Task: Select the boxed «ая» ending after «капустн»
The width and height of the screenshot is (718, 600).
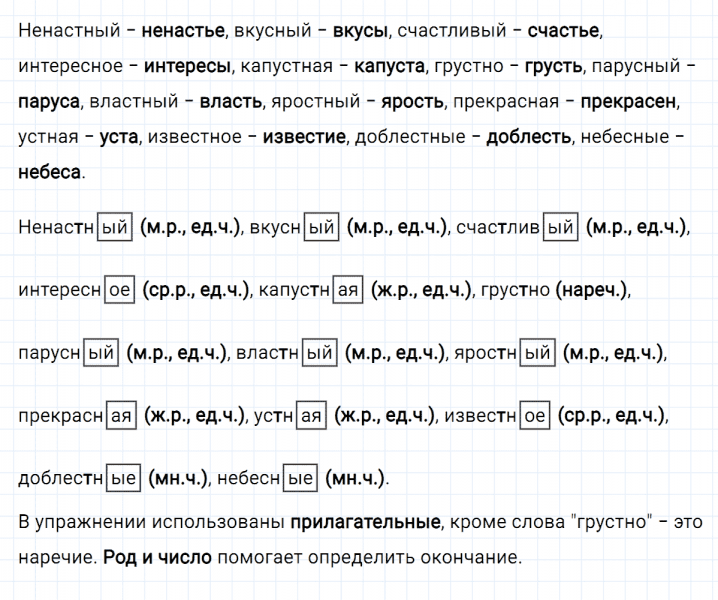Action: point(347,291)
